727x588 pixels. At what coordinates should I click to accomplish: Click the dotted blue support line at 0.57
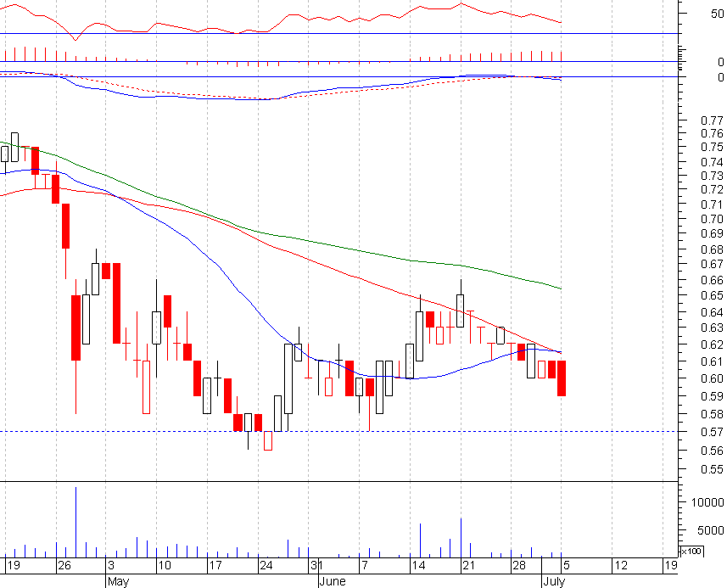tap(338, 432)
